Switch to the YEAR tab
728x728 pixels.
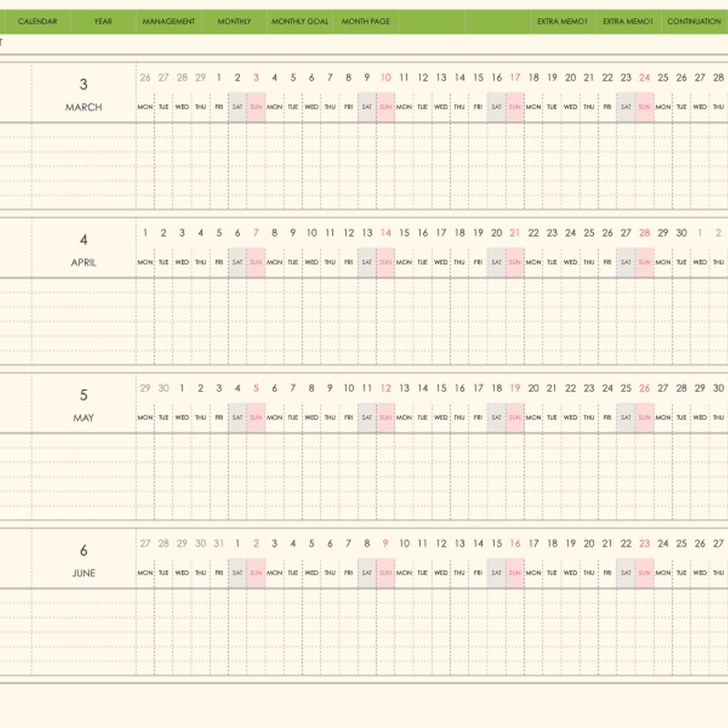[103, 21]
